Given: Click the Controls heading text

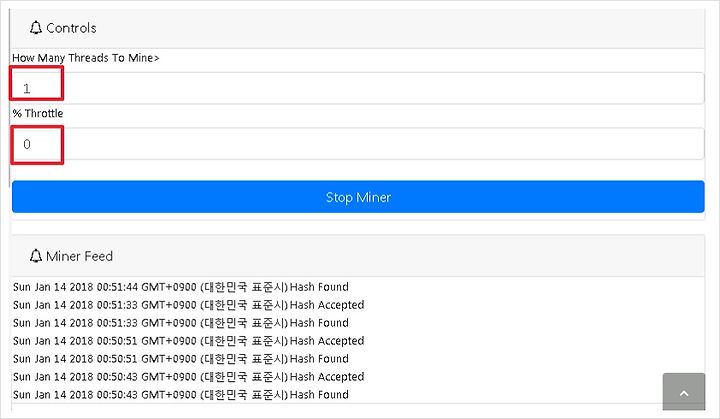Looking at the screenshot, I should point(71,28).
